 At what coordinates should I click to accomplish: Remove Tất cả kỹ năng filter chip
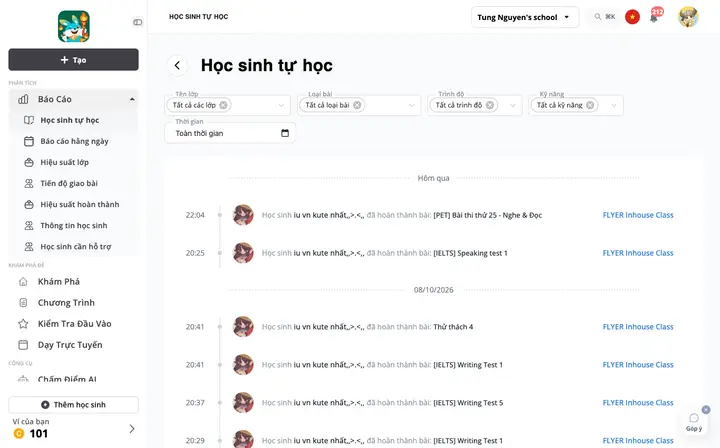click(590, 105)
